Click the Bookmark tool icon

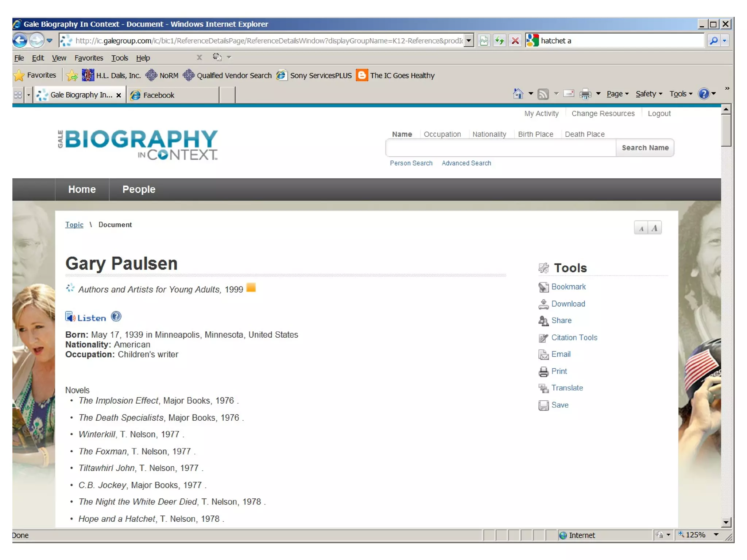543,287
